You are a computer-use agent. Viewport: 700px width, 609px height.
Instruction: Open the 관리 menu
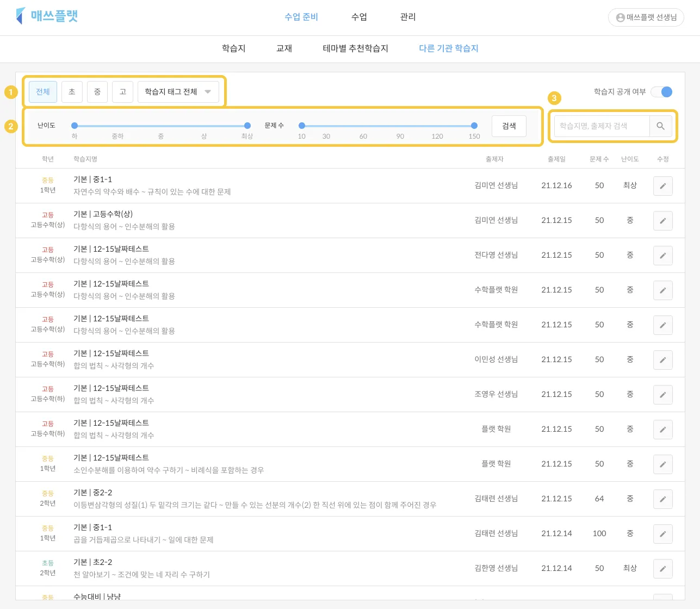(x=408, y=17)
